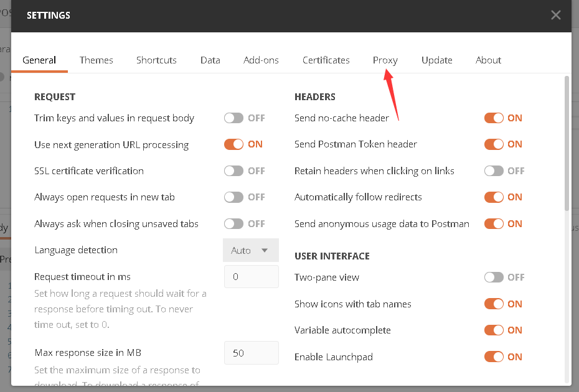Enable Always open requests in new tab

tap(235, 197)
